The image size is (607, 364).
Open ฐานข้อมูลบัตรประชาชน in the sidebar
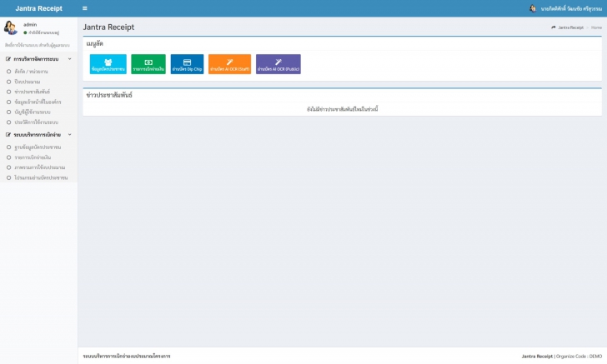tap(38, 147)
